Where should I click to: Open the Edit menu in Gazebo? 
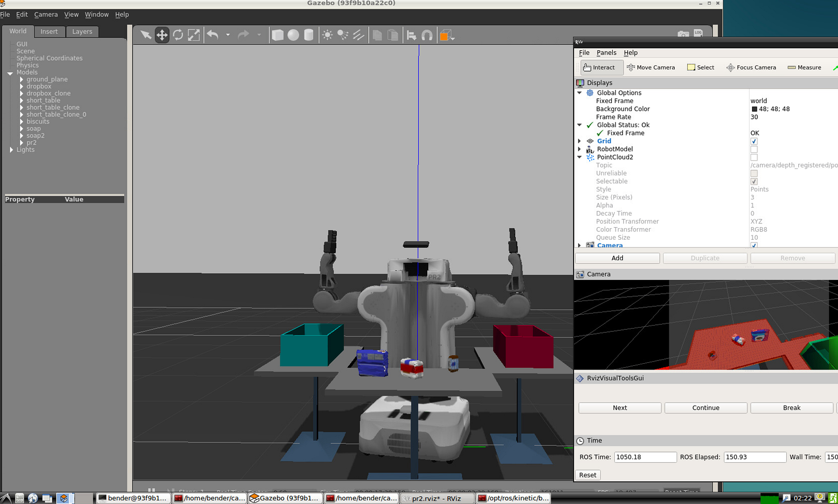pos(22,15)
